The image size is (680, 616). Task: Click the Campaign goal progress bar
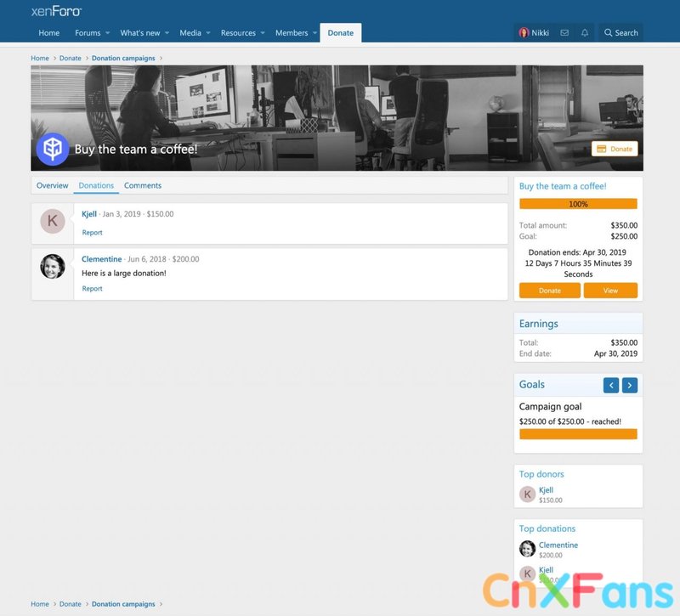point(579,434)
